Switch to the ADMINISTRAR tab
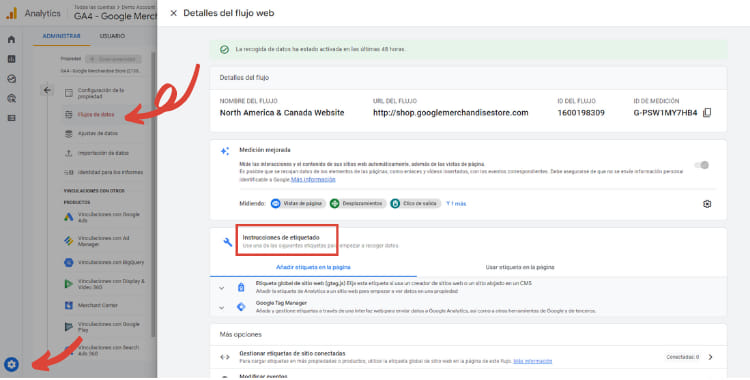Screen dimensions: 750x380 [x=62, y=36]
